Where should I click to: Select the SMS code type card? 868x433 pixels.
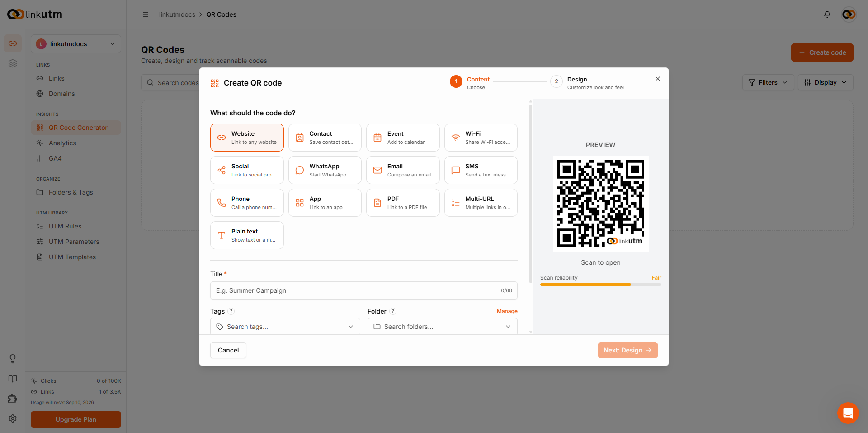pos(481,170)
